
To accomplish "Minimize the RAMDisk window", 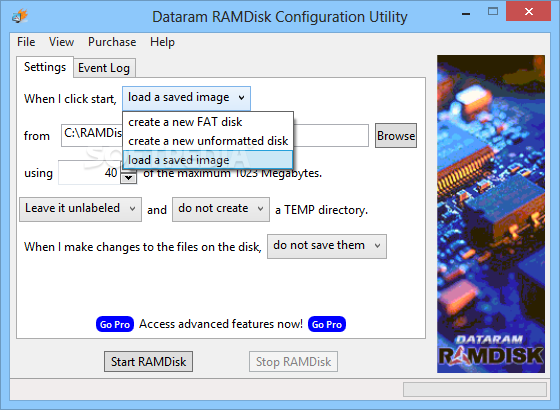I will coord(465,14).
